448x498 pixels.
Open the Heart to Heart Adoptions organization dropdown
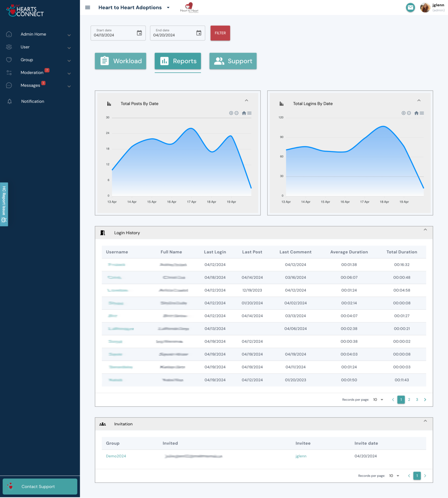point(168,7)
